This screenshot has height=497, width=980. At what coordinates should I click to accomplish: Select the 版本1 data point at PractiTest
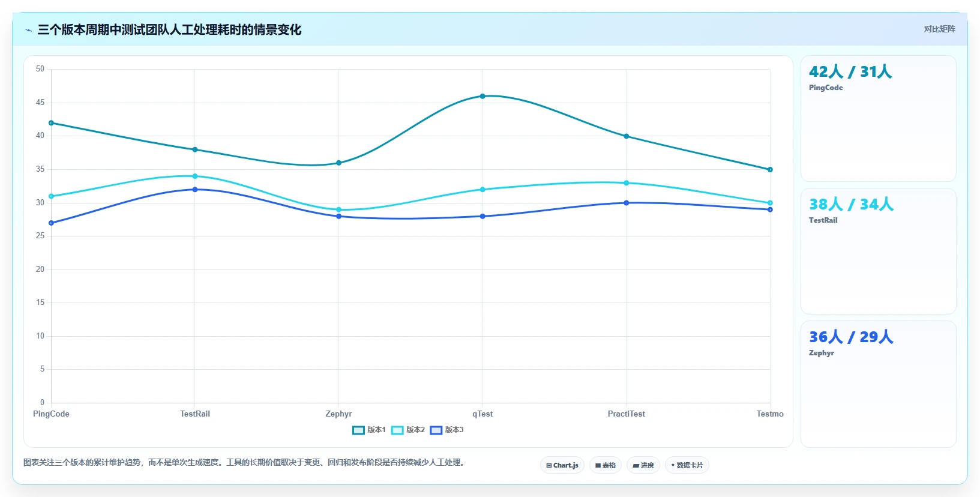(x=627, y=136)
